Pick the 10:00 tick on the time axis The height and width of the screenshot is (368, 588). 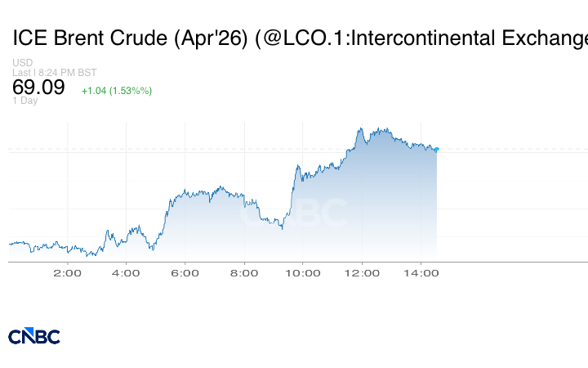pyautogui.click(x=302, y=273)
